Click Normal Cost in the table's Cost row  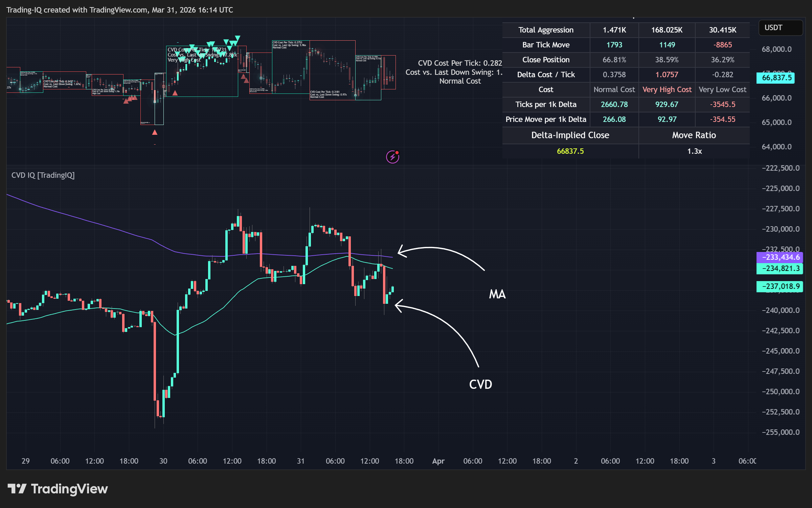tap(614, 89)
